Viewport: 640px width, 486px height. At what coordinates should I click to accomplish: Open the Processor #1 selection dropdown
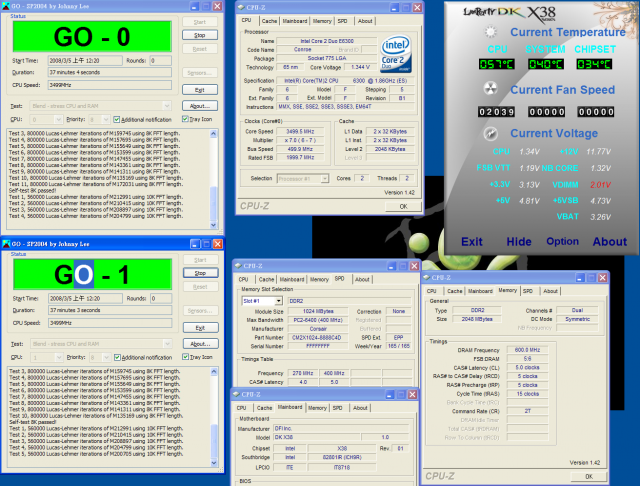324,178
